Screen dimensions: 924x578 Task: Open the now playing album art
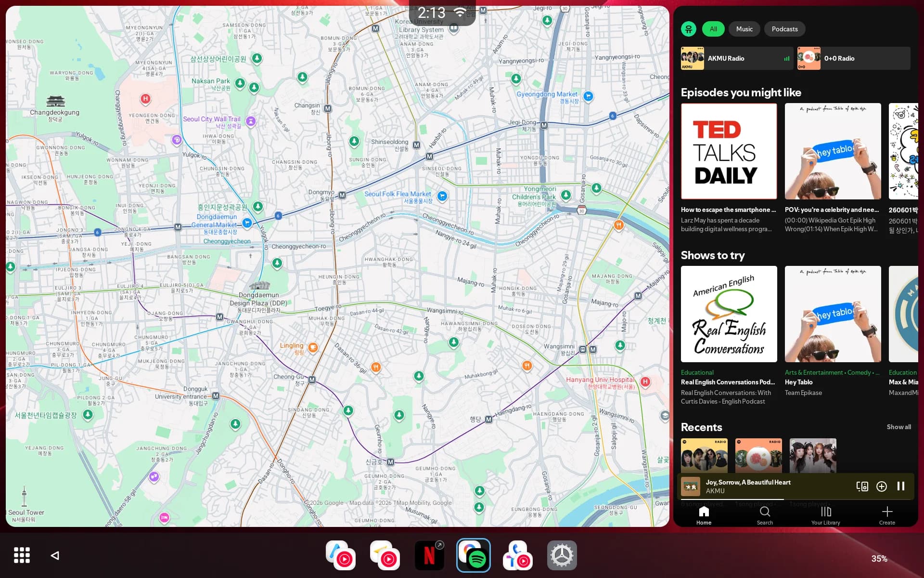[691, 486]
